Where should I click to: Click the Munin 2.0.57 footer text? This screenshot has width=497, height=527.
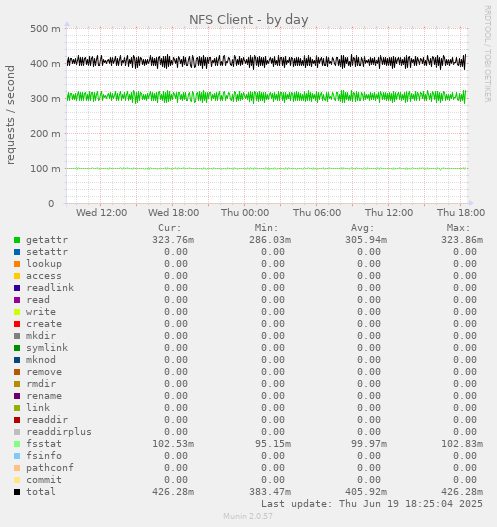(248, 516)
